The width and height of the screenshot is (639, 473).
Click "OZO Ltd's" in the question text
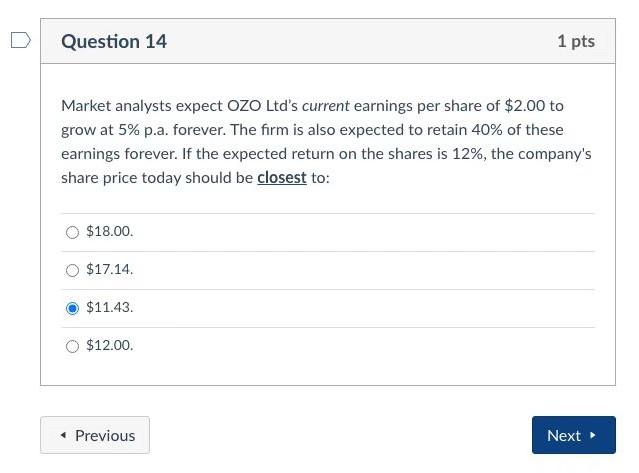coord(263,106)
